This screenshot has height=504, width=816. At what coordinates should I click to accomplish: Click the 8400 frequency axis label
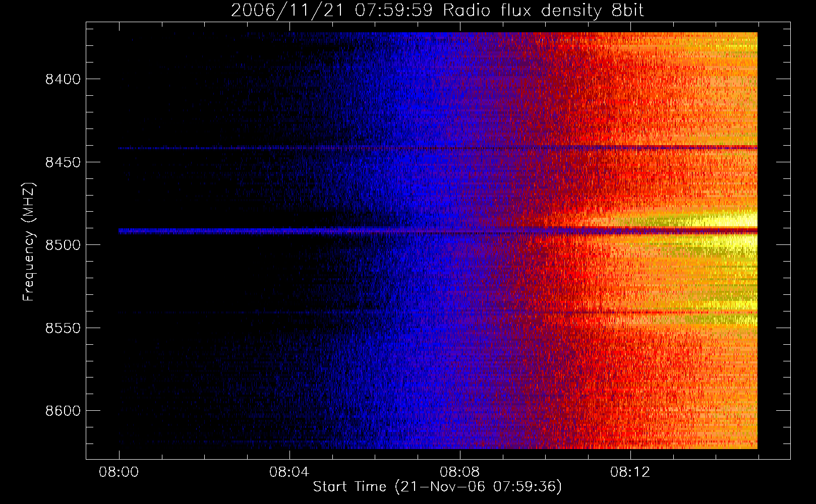click(x=63, y=79)
